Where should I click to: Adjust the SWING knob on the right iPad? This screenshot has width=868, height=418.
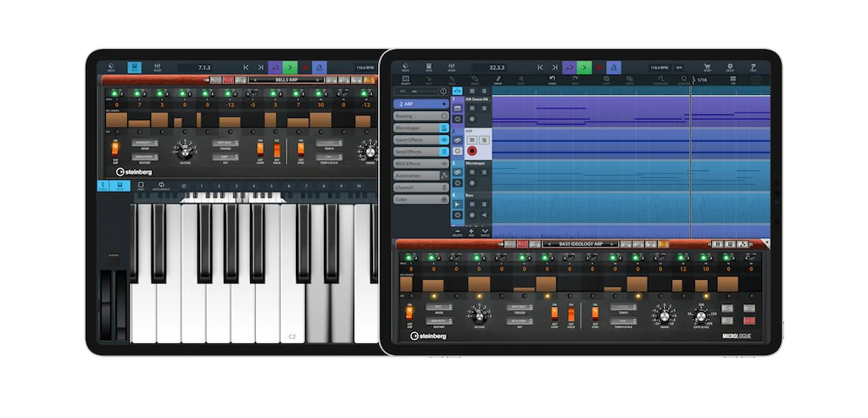[665, 316]
